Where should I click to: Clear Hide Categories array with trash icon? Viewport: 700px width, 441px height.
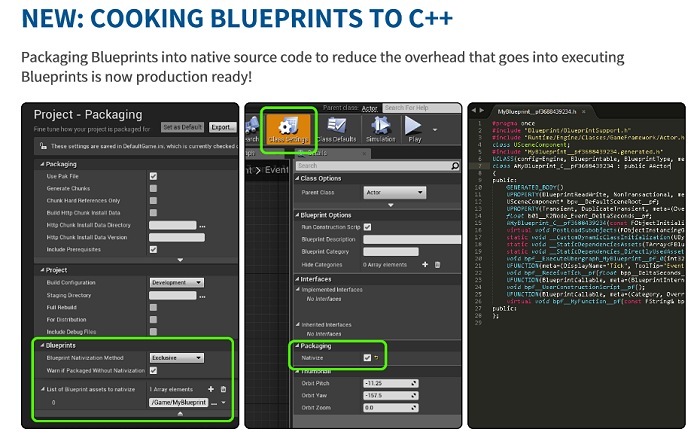[x=438, y=265]
